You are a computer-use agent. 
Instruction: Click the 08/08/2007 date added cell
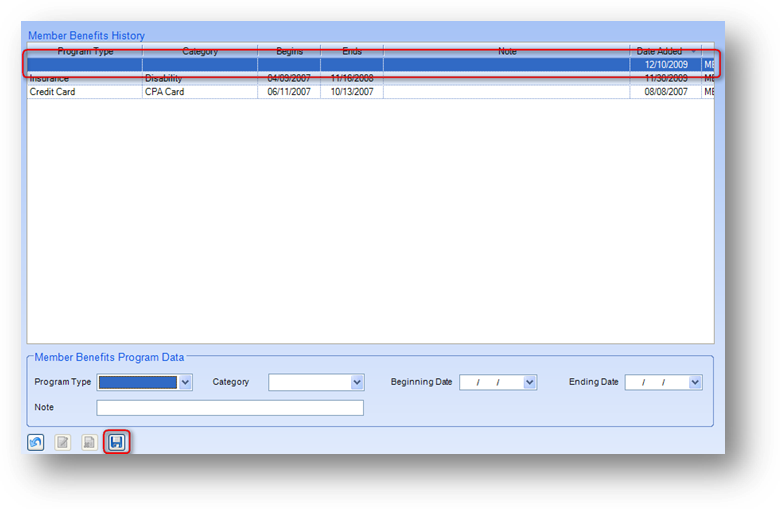point(666,92)
